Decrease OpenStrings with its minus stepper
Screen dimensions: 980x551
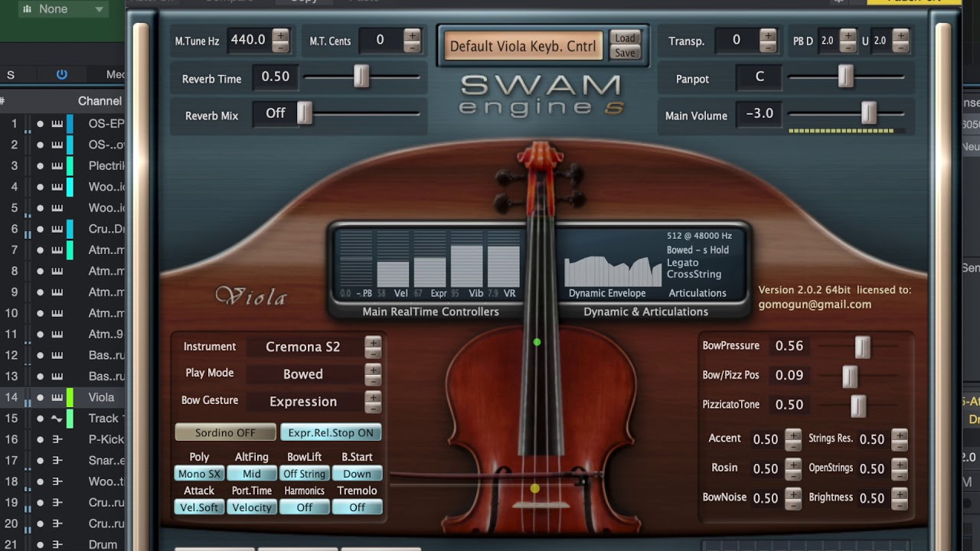point(900,474)
